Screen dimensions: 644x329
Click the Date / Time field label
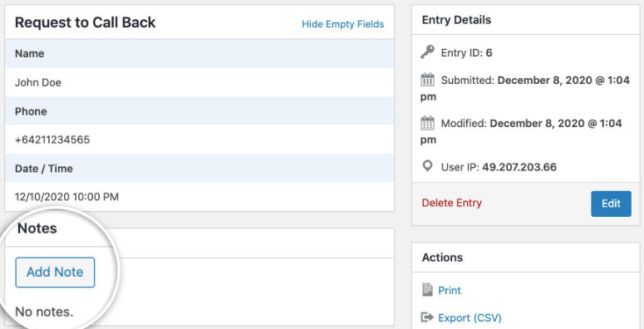(44, 169)
